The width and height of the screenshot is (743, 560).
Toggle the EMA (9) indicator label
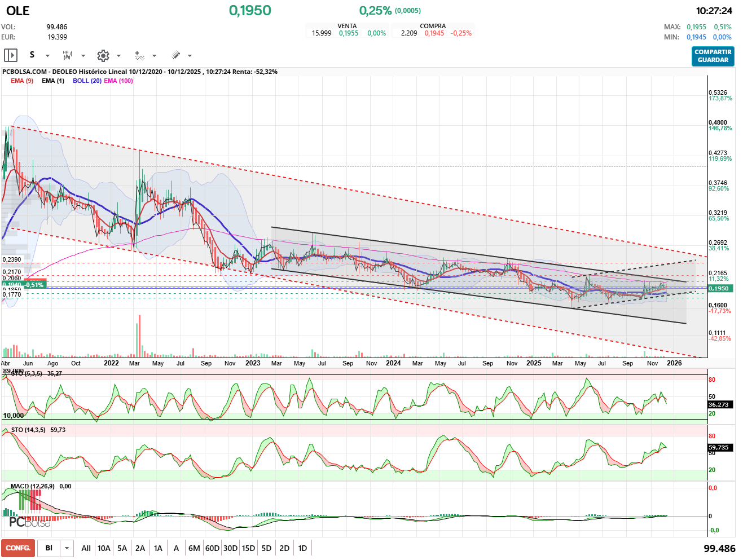pos(22,81)
